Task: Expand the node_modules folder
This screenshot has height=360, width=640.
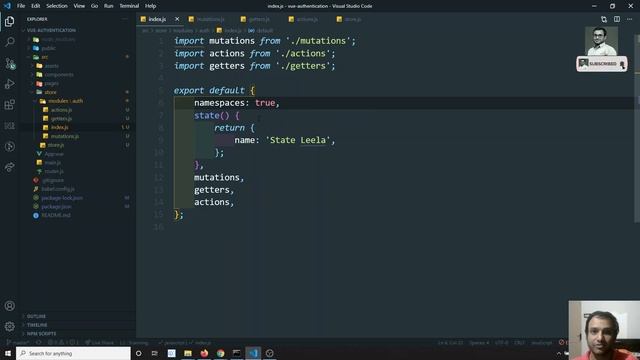Action: 58,39
